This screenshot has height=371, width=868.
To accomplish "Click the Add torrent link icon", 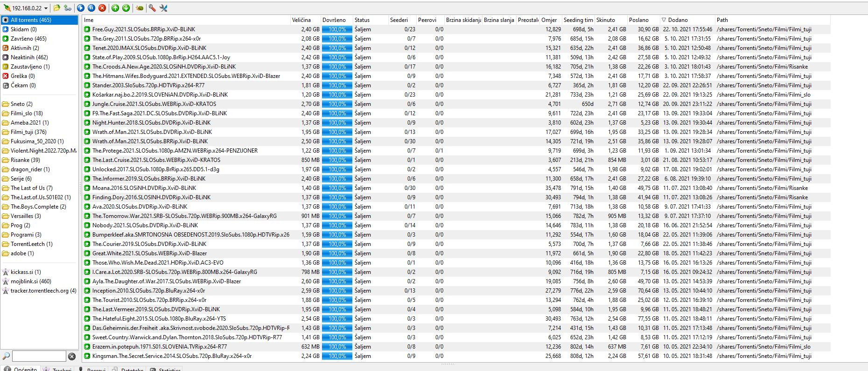I will (68, 8).
